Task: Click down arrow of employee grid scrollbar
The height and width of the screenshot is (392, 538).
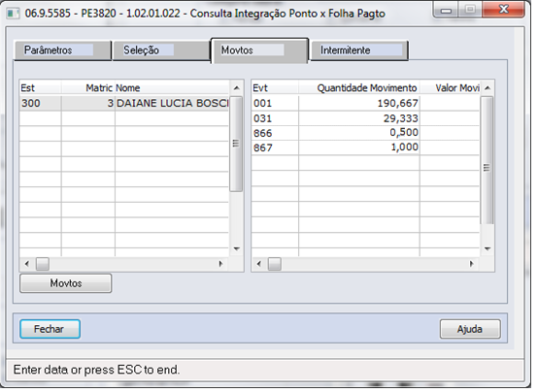Action: [236, 248]
